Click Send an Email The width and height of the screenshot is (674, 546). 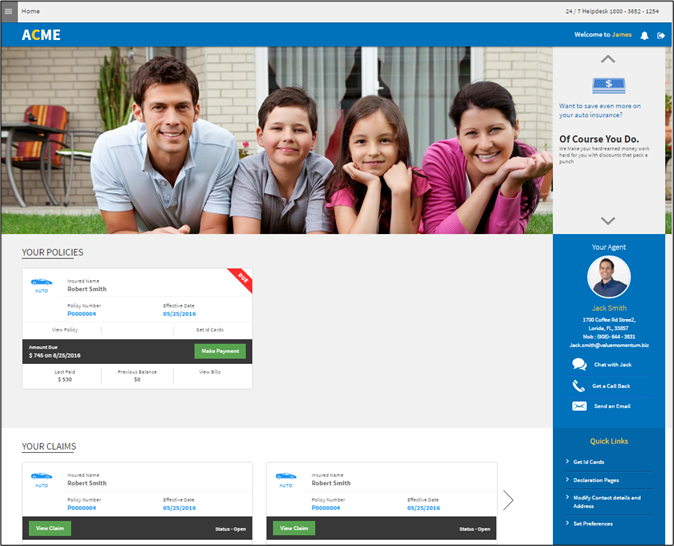(612, 406)
